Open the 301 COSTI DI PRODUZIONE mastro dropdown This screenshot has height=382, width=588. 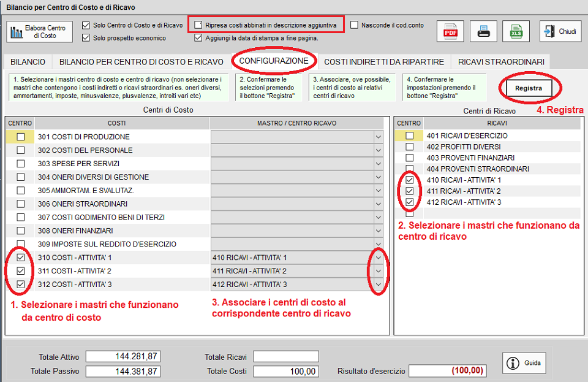tap(379, 137)
